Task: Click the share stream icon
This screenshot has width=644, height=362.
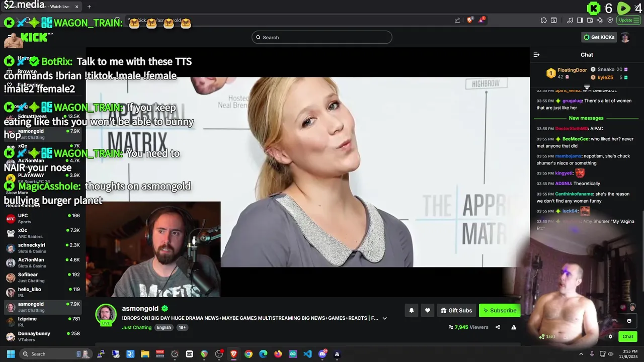Action: (498, 327)
